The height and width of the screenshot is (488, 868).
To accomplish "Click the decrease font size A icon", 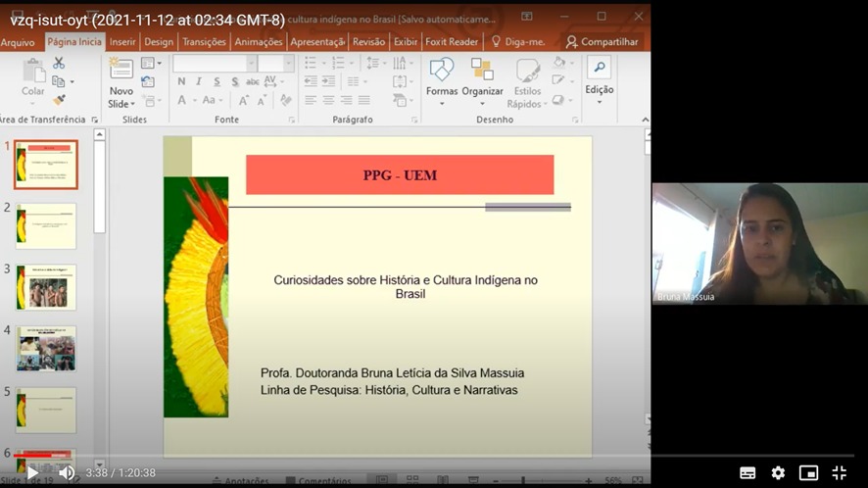I will click(262, 100).
